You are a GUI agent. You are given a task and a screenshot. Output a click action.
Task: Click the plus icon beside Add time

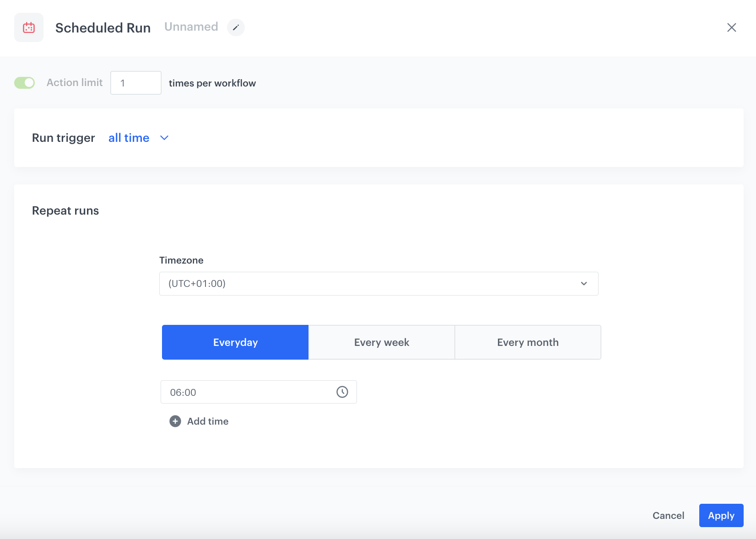174,421
